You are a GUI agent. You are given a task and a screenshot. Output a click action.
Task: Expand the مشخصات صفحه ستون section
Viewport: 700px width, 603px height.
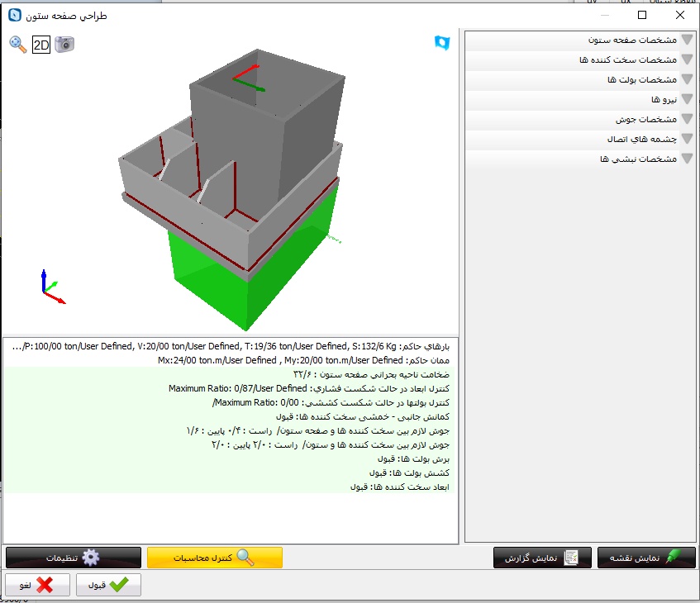(580, 40)
